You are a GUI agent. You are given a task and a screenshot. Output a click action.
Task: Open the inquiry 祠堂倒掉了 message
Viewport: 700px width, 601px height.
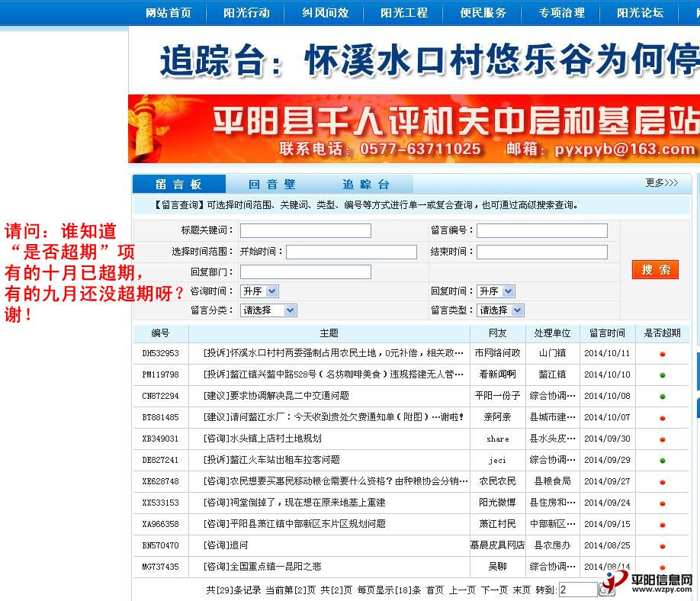point(294,503)
